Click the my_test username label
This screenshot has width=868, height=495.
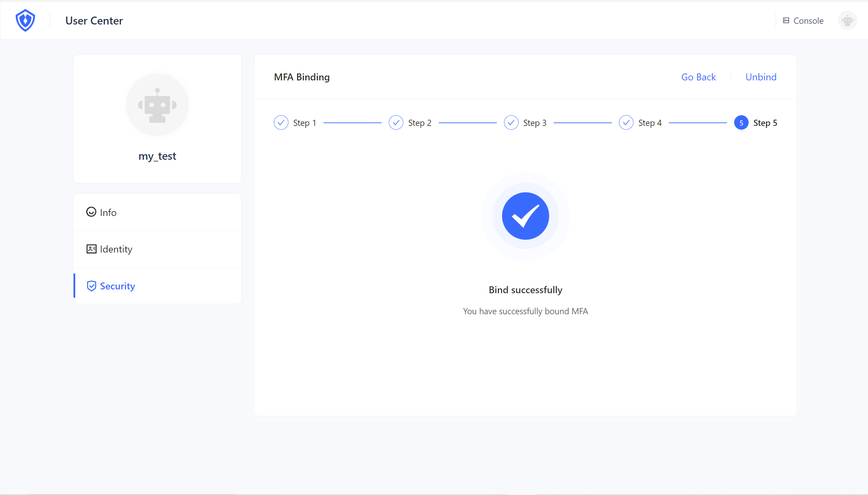pyautogui.click(x=157, y=156)
